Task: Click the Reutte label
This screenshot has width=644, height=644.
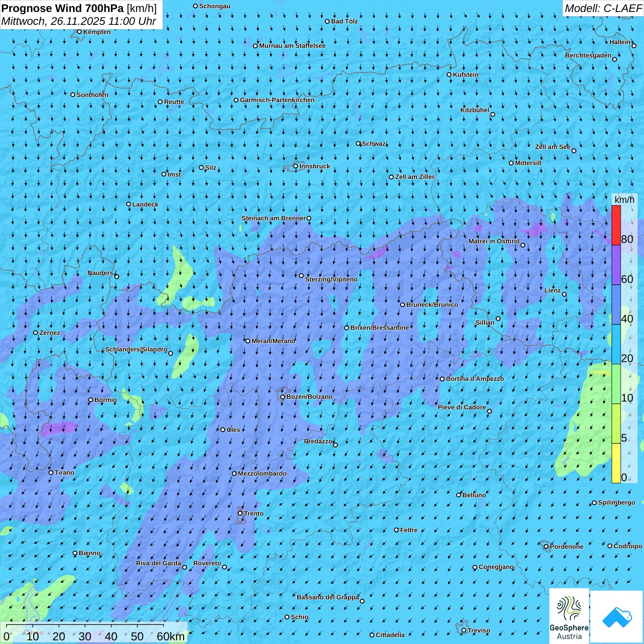Action: pos(174,102)
